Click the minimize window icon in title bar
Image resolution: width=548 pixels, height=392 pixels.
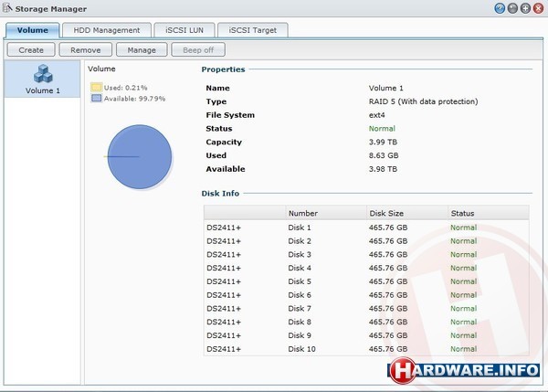512,8
